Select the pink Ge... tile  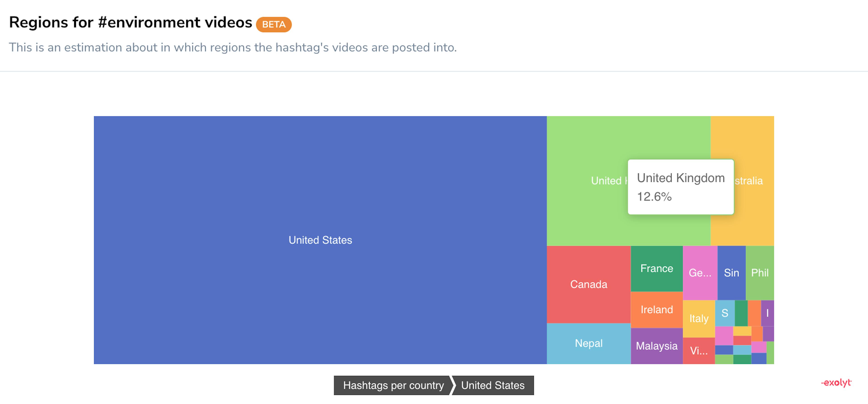700,273
